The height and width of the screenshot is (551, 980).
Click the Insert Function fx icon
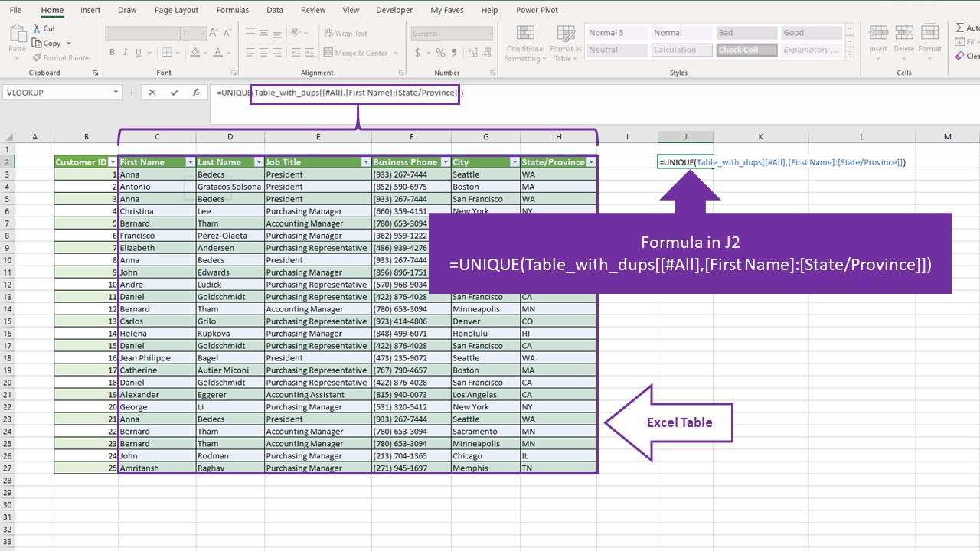click(196, 93)
